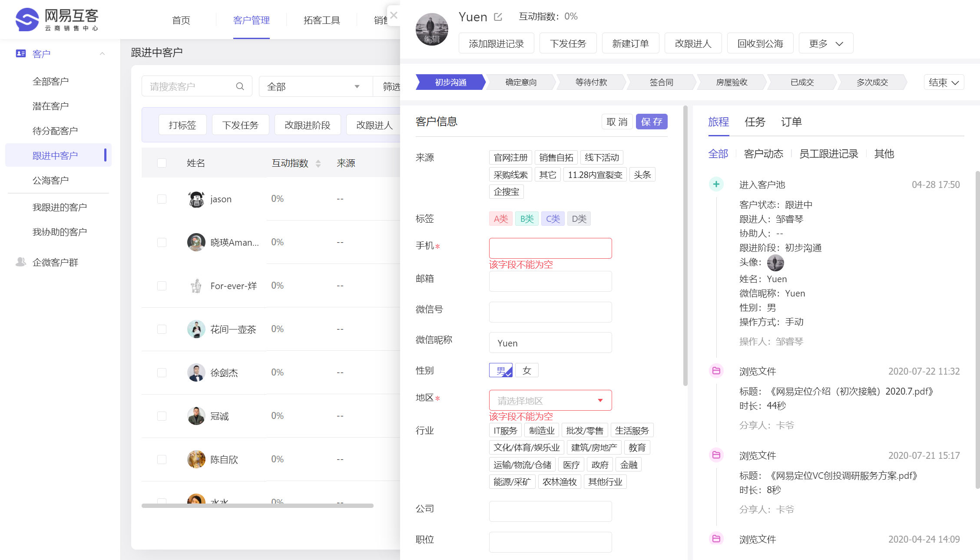The image size is (980, 560).
Task: Click the customer card icon in sidebar
Action: (x=20, y=53)
